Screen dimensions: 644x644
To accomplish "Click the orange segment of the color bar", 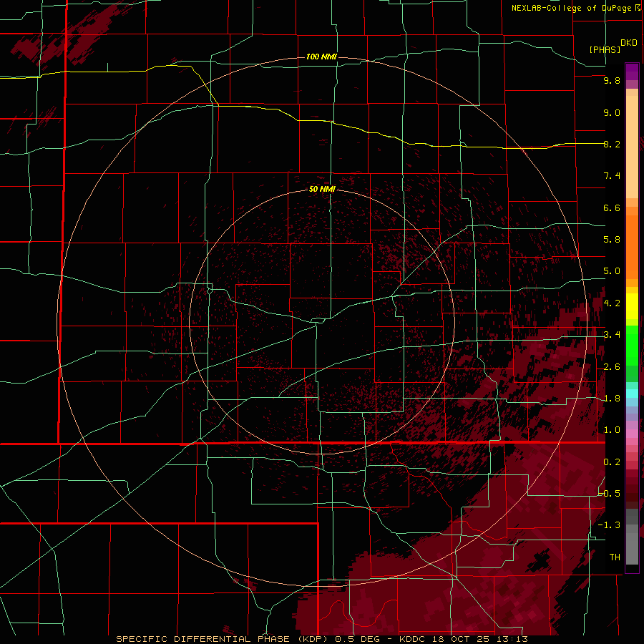I will pos(632,246).
